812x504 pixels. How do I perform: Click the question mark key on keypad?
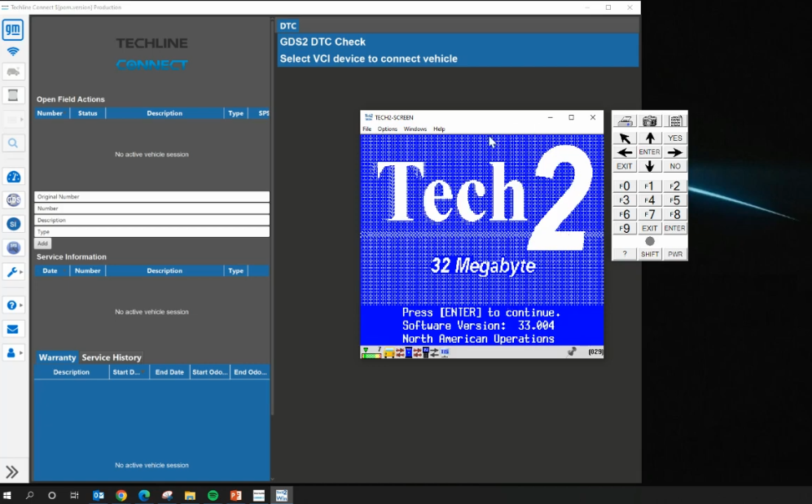tap(625, 254)
